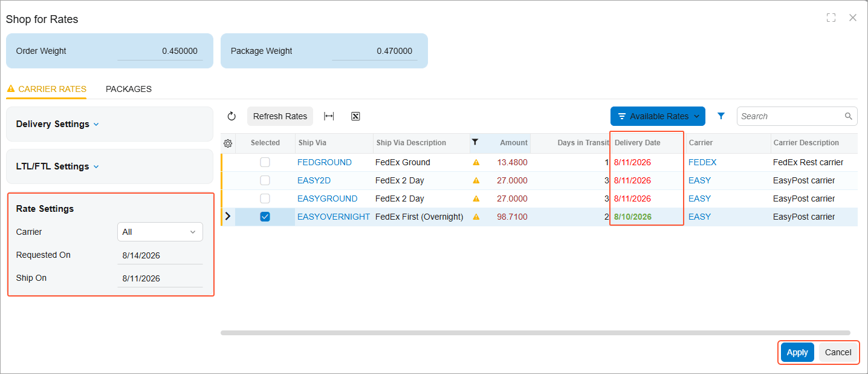Open EASY carrier link in EASY2D row
The height and width of the screenshot is (374, 868).
pyautogui.click(x=699, y=180)
